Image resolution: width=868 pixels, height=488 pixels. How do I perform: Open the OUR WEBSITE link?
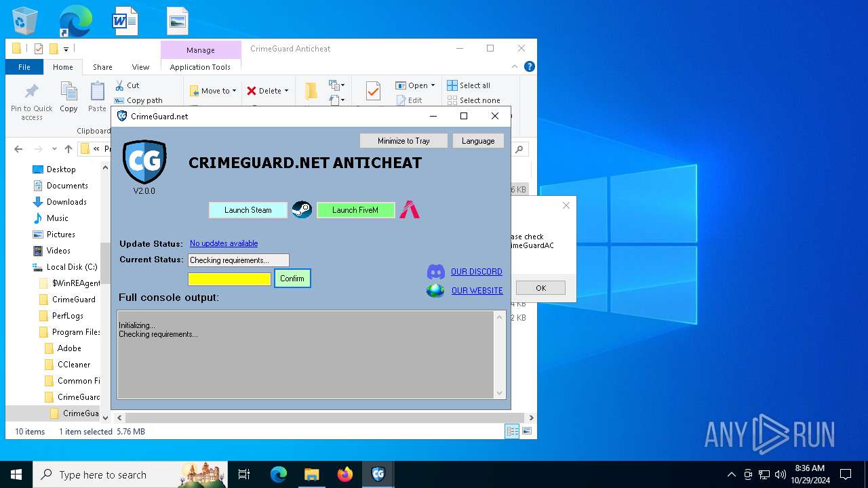[x=477, y=291]
